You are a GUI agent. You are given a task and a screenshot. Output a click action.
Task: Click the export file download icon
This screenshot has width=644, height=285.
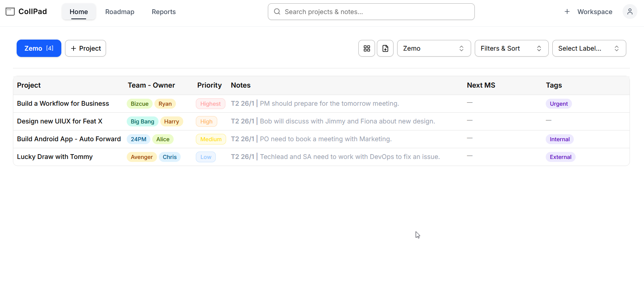385,48
